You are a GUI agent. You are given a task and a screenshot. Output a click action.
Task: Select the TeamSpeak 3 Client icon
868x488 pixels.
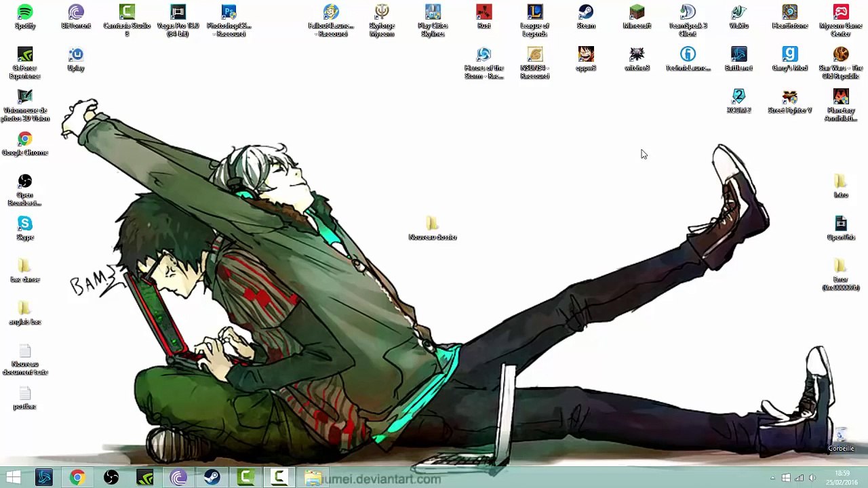click(688, 20)
